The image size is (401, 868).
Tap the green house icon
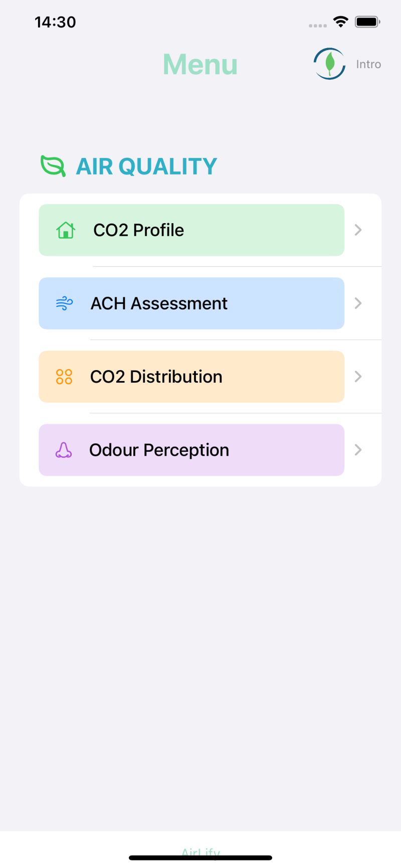(x=66, y=230)
